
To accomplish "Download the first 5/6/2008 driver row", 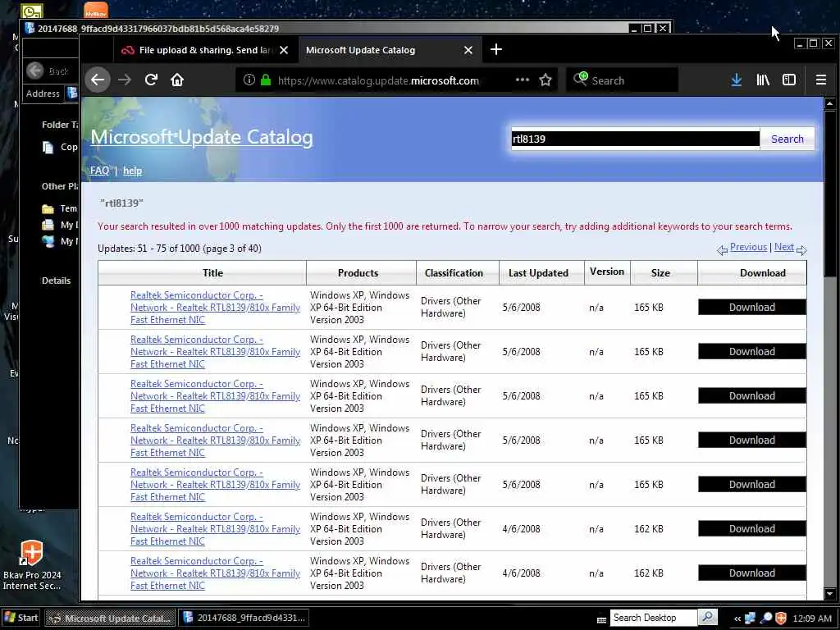I will coord(752,307).
